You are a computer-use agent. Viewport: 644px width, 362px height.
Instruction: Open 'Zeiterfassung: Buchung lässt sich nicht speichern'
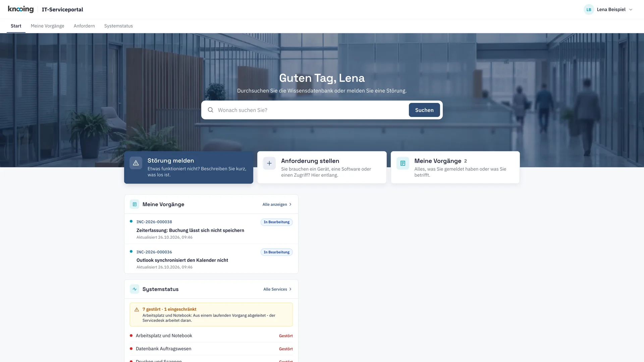click(190, 230)
